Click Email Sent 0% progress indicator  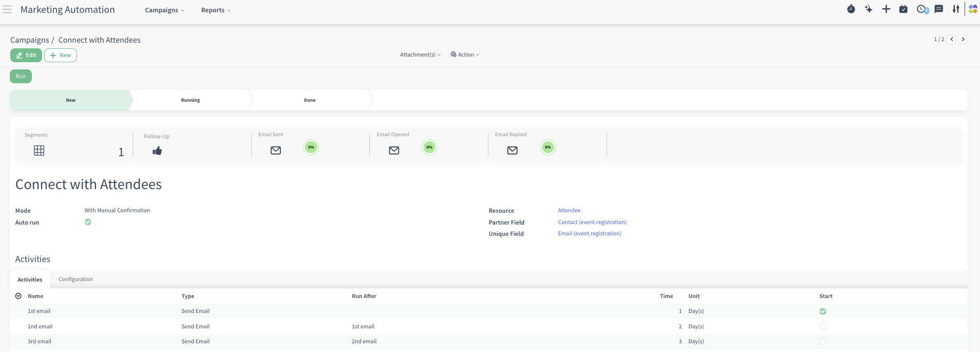point(311,147)
